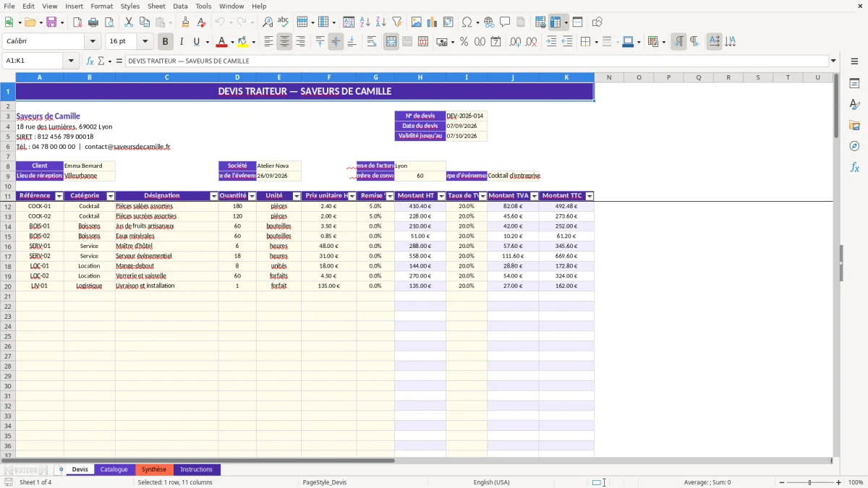Toggle Center Vertically alignment
Screen dimensions: 868x488
(336, 41)
